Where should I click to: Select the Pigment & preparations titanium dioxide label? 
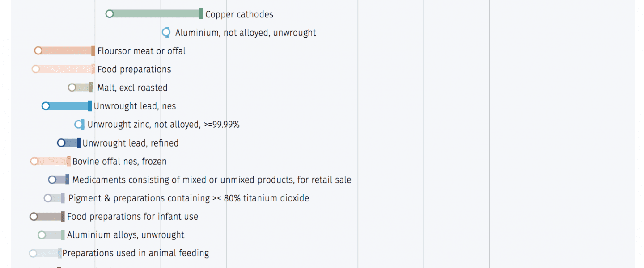pyautogui.click(x=189, y=198)
